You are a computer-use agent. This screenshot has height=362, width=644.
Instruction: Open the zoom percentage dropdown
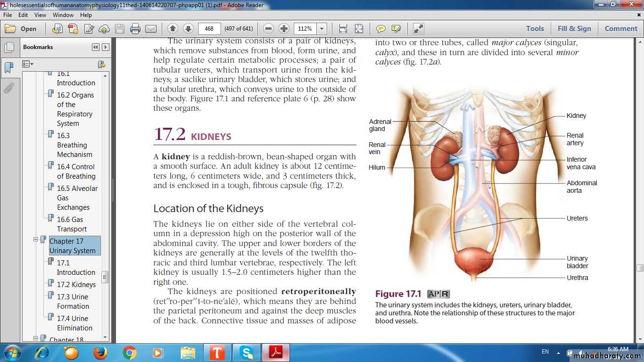click(322, 29)
